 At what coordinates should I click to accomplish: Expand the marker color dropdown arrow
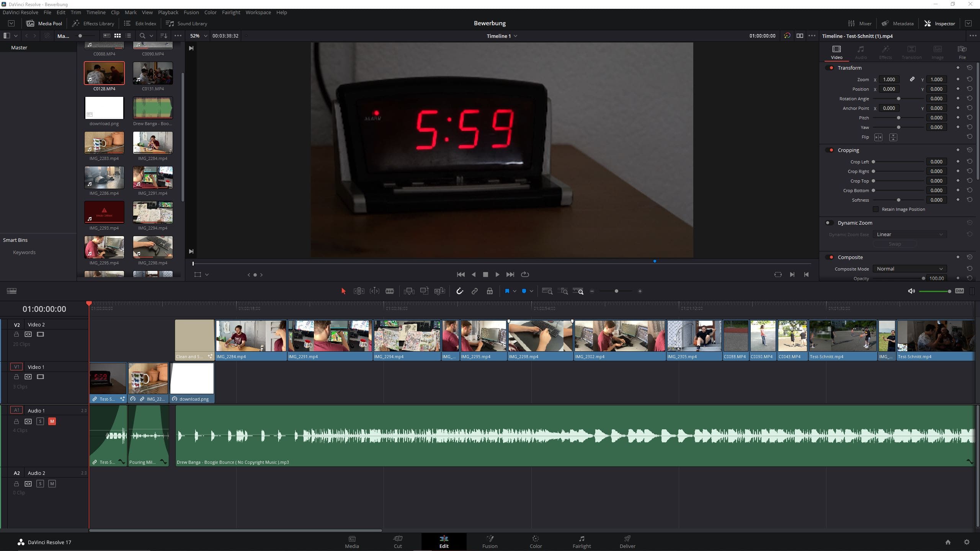pos(531,291)
